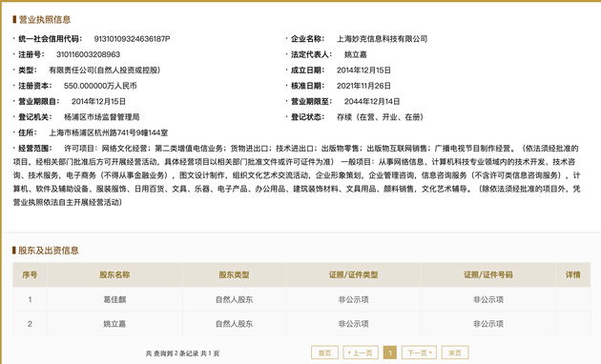Click the 证照/证件类型 column header
The height and width of the screenshot is (364, 601).
coord(353,274)
